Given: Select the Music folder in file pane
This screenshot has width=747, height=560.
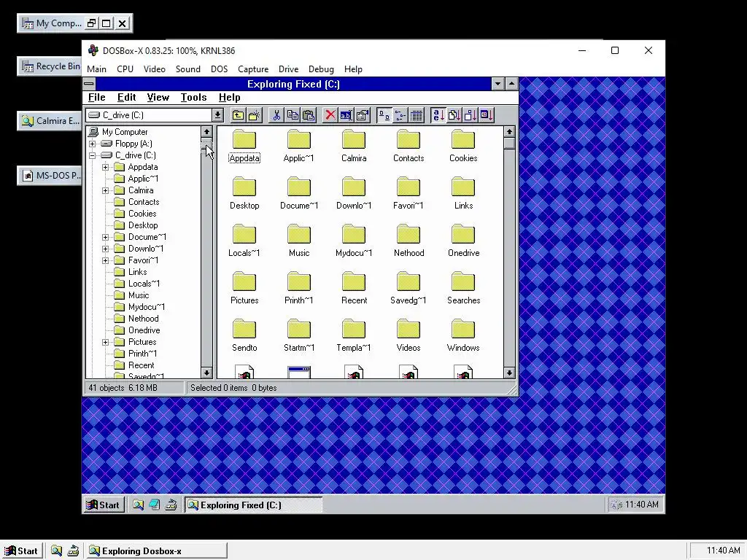Looking at the screenshot, I should click(x=298, y=241).
